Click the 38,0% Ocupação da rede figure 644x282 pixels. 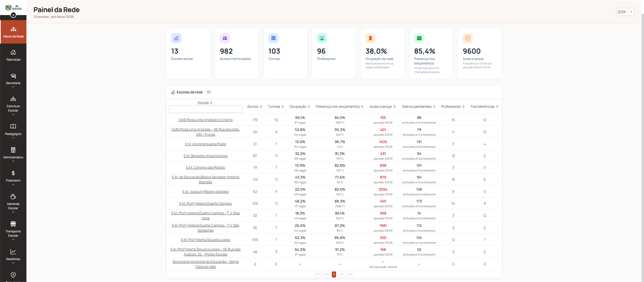(376, 51)
